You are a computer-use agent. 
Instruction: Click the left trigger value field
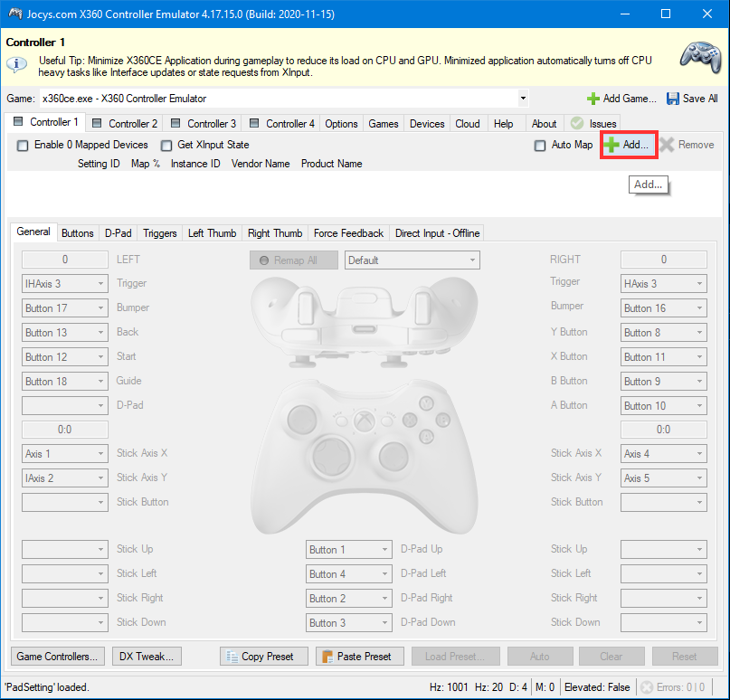click(65, 260)
